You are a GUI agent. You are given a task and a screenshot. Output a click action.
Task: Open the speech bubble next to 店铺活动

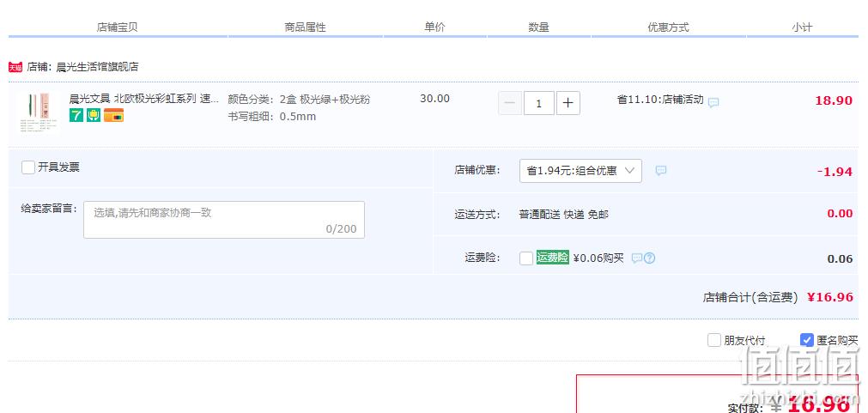(x=713, y=102)
